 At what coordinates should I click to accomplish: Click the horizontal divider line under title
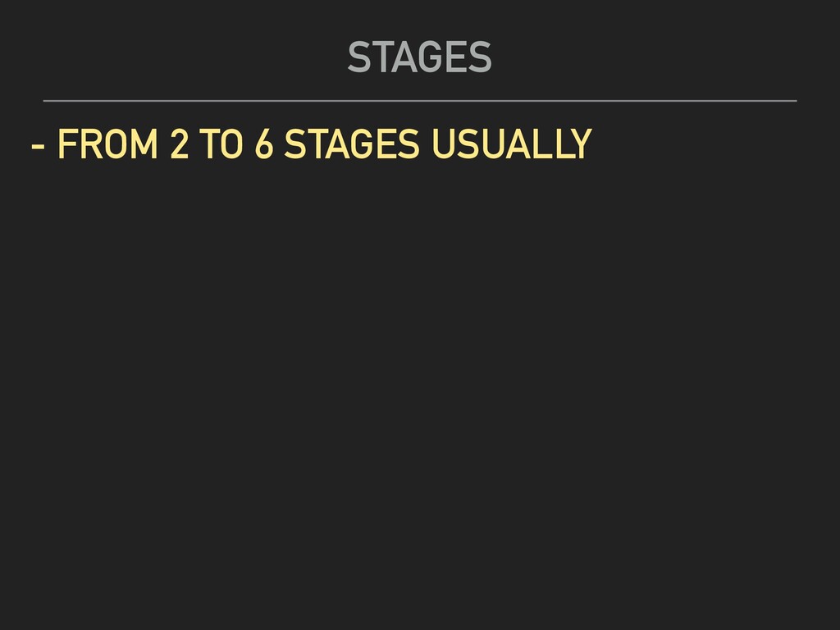point(420,101)
